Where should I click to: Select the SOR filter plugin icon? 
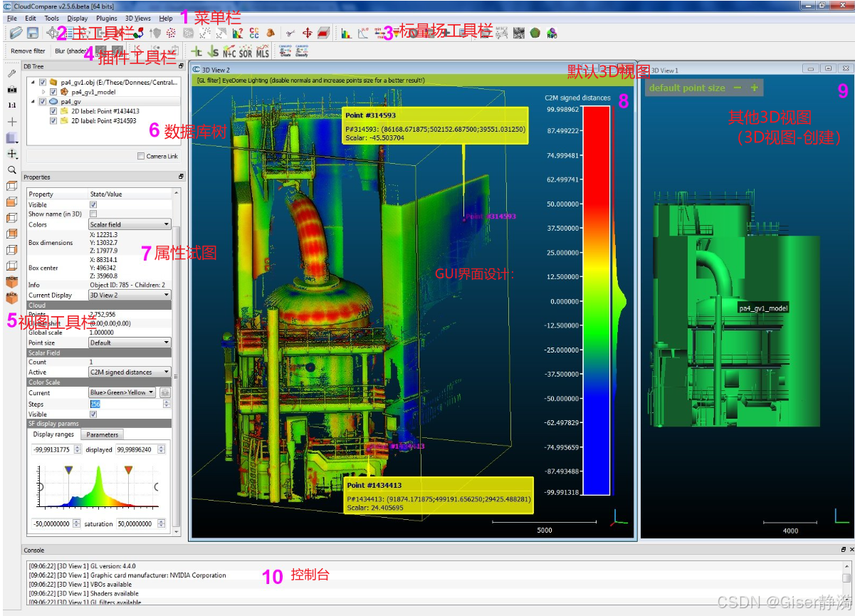(x=246, y=52)
